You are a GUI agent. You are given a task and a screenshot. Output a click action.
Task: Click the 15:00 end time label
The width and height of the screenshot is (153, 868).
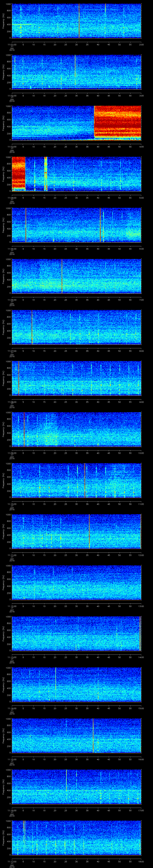[141, 708]
